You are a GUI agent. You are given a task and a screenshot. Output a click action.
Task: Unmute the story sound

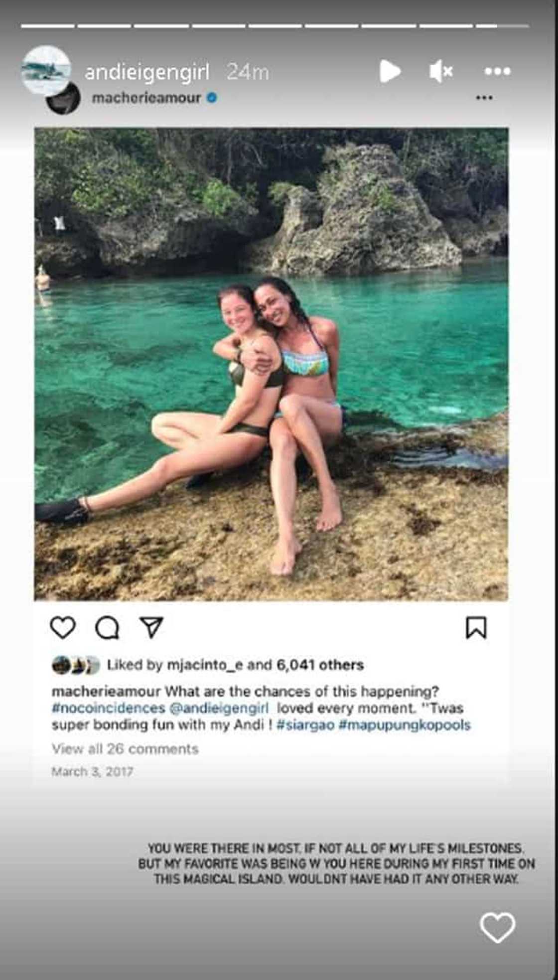[440, 72]
